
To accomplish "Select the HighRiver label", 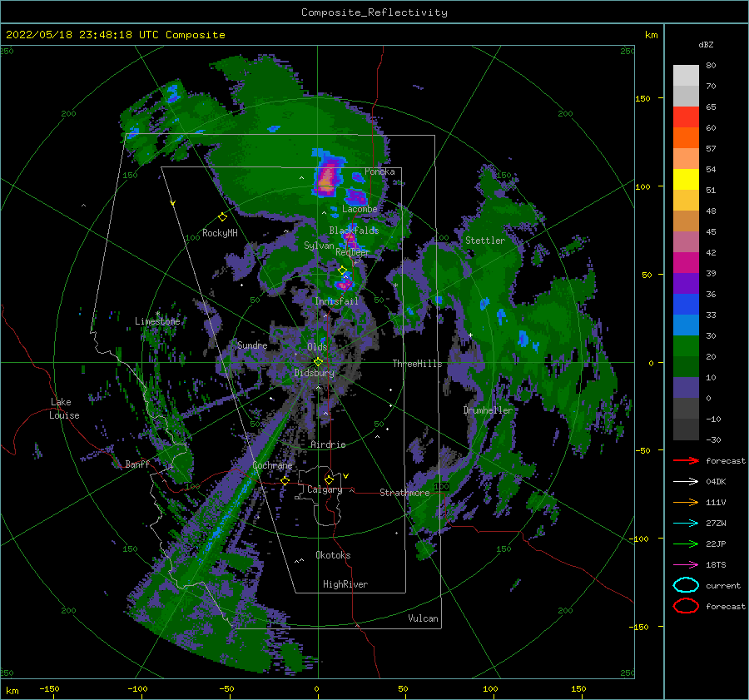I will tap(345, 584).
